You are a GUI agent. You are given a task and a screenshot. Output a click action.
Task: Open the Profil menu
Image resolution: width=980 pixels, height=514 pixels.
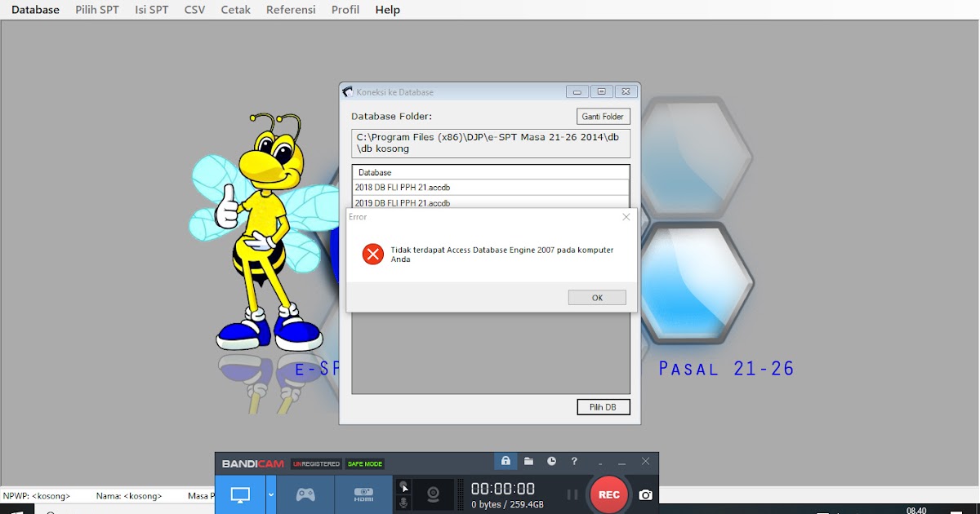pyautogui.click(x=345, y=10)
